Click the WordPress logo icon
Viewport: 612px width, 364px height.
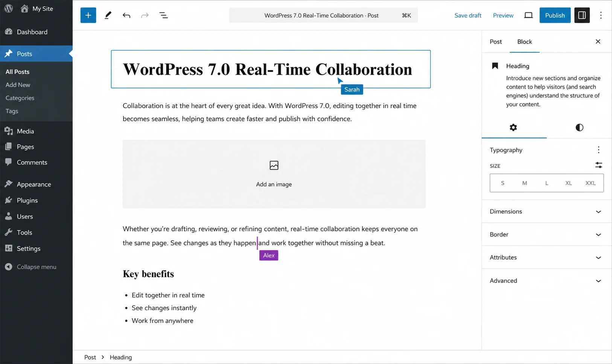coord(9,8)
